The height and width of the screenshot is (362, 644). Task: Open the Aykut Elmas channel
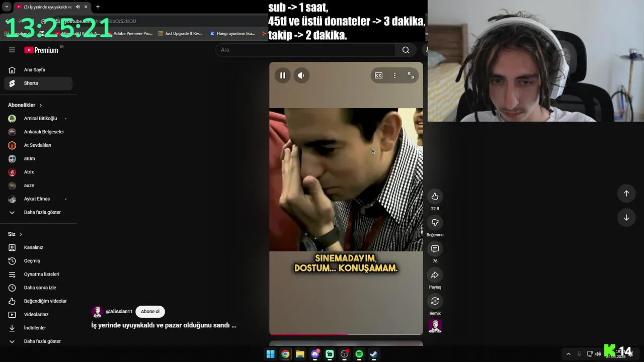tap(38, 199)
